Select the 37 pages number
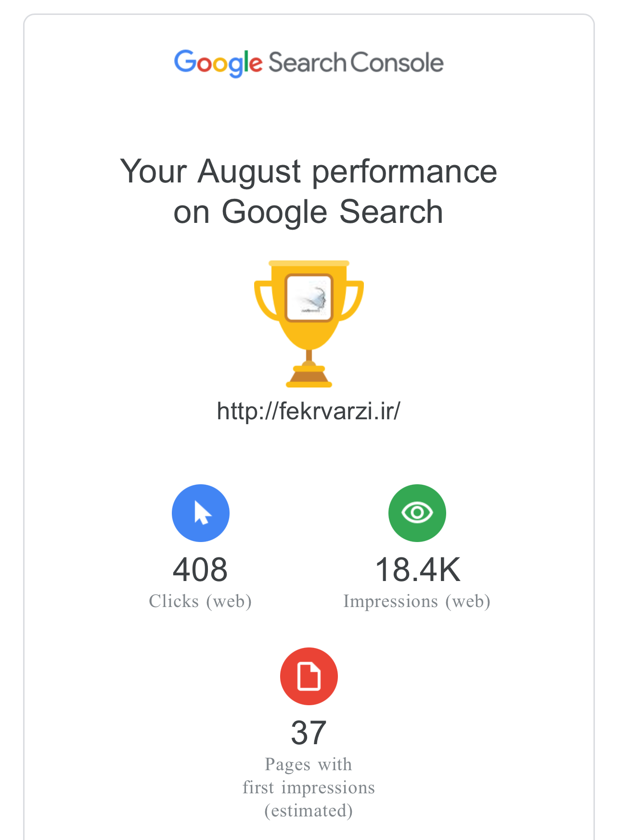 (309, 733)
